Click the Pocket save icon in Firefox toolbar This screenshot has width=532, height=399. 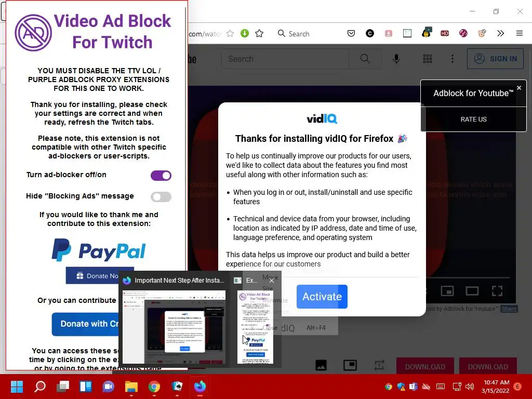(351, 33)
